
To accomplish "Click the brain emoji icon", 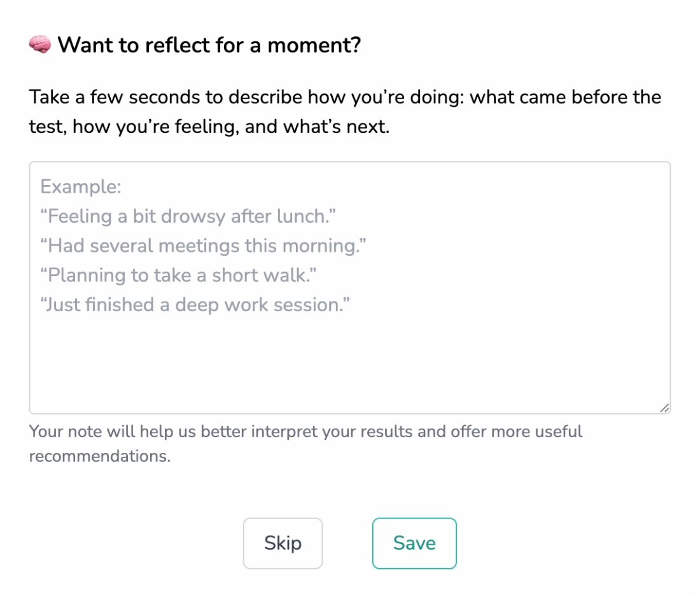I will pos(39,45).
